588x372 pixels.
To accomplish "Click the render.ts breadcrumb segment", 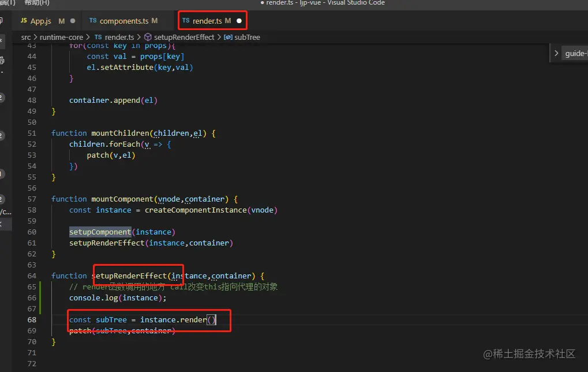I will click(x=119, y=37).
